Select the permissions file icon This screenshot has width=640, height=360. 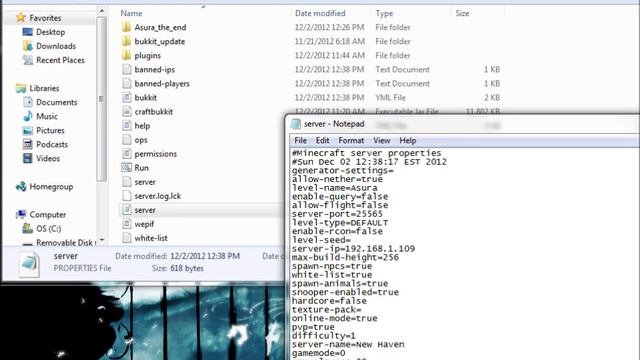click(127, 153)
